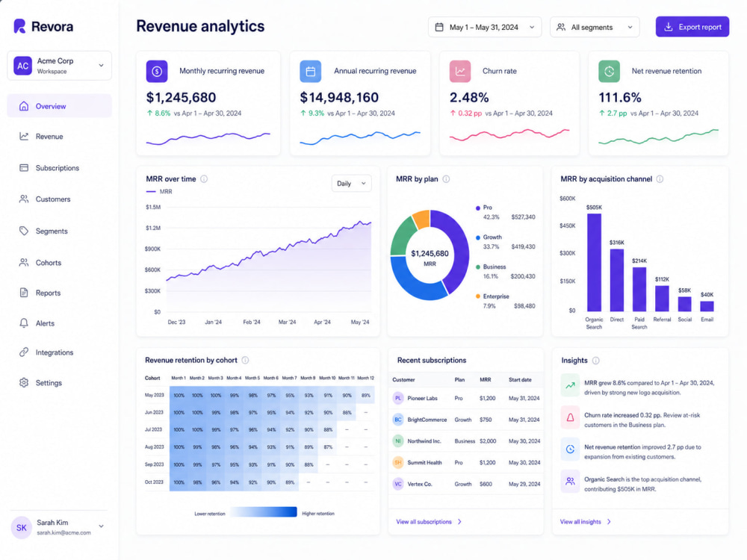
Task: Click the Growth plan legend color dot
Action: pyautogui.click(x=478, y=237)
